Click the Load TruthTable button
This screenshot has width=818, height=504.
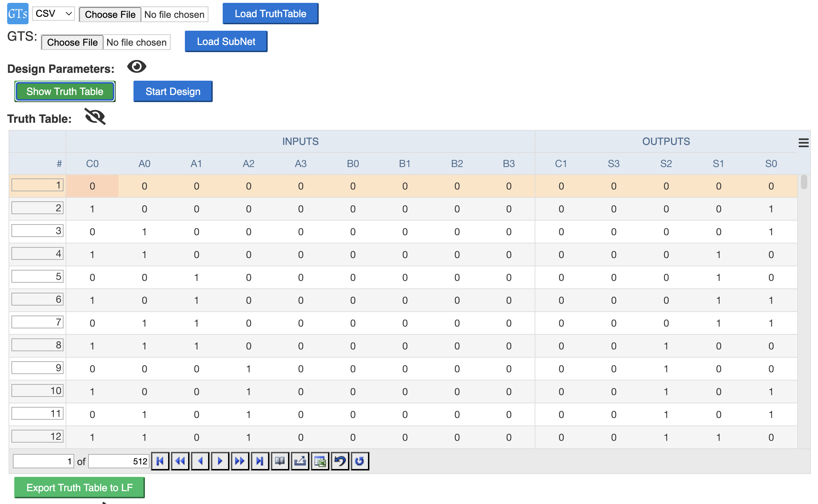pyautogui.click(x=270, y=14)
